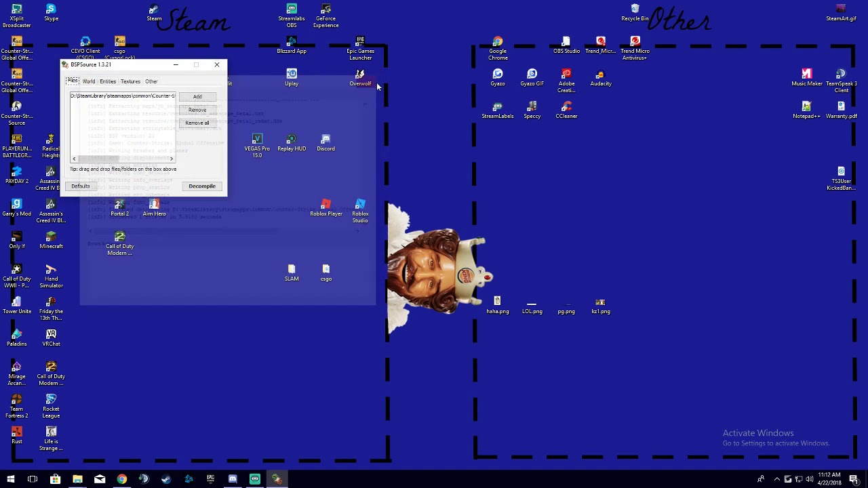868x488 pixels.
Task: Launch Blizzard App from the desktop
Action: [x=292, y=45]
